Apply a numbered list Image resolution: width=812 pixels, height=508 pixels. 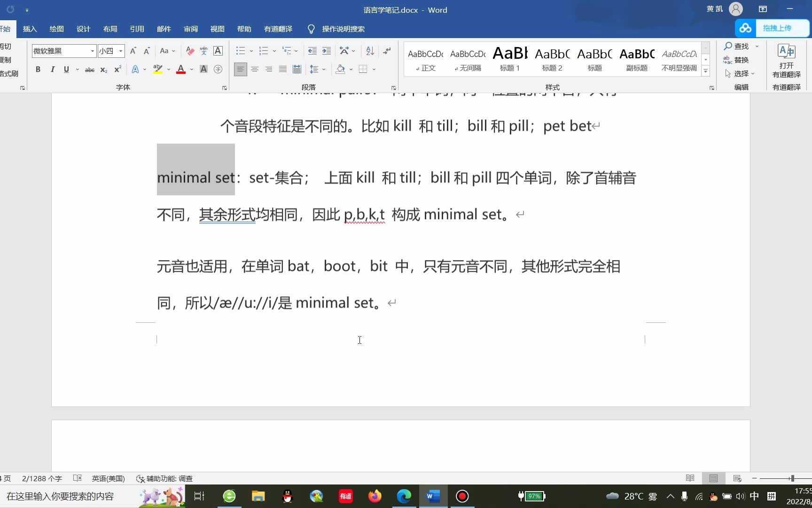pyautogui.click(x=263, y=51)
